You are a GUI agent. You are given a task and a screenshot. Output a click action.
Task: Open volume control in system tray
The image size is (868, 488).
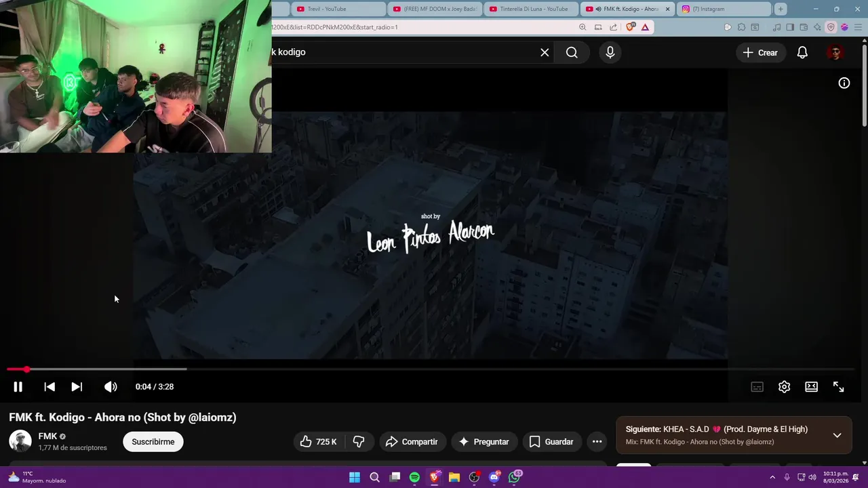click(x=812, y=477)
